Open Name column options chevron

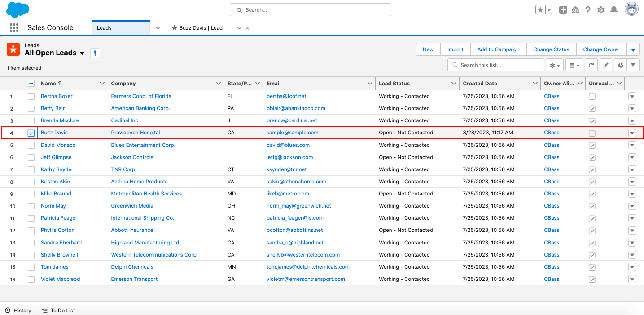(x=102, y=84)
